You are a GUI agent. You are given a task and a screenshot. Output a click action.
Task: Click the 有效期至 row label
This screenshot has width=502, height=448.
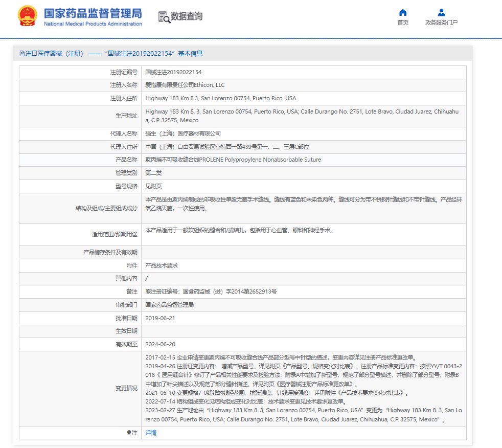click(x=126, y=344)
